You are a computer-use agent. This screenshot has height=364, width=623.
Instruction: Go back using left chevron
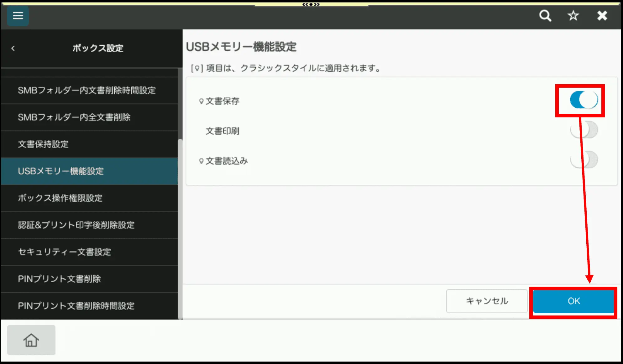tap(13, 48)
